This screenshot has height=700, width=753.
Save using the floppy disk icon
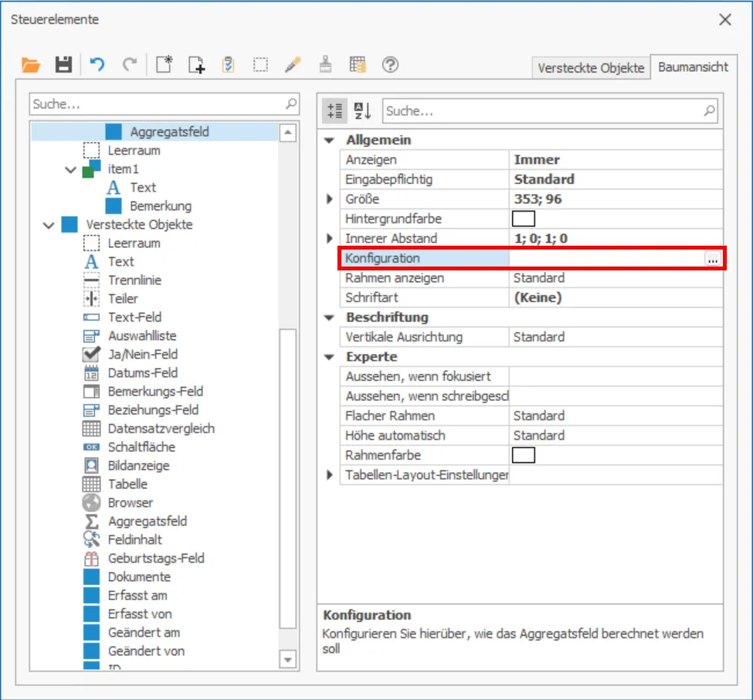[63, 64]
